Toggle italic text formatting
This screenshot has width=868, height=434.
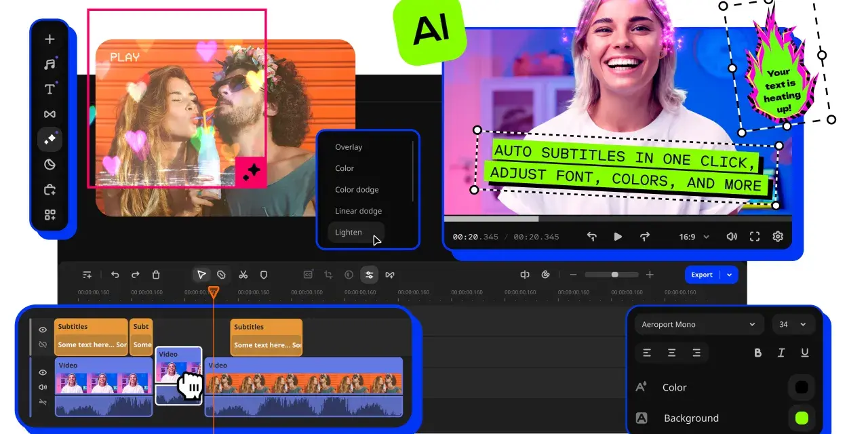[781, 353]
